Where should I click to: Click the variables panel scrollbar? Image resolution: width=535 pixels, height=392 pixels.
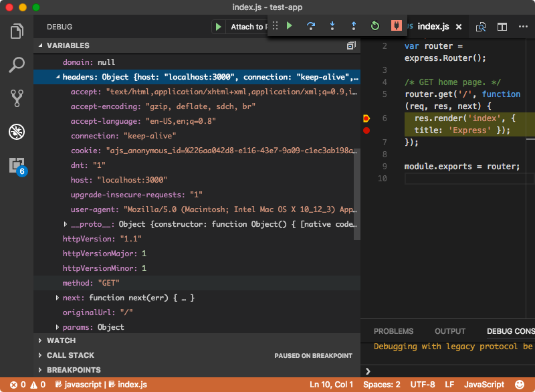click(357, 194)
